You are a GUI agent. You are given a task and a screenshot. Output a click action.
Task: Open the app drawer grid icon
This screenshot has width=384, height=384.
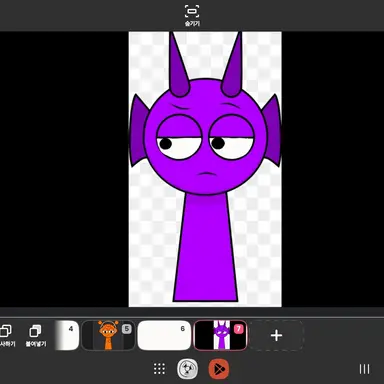coord(159,369)
